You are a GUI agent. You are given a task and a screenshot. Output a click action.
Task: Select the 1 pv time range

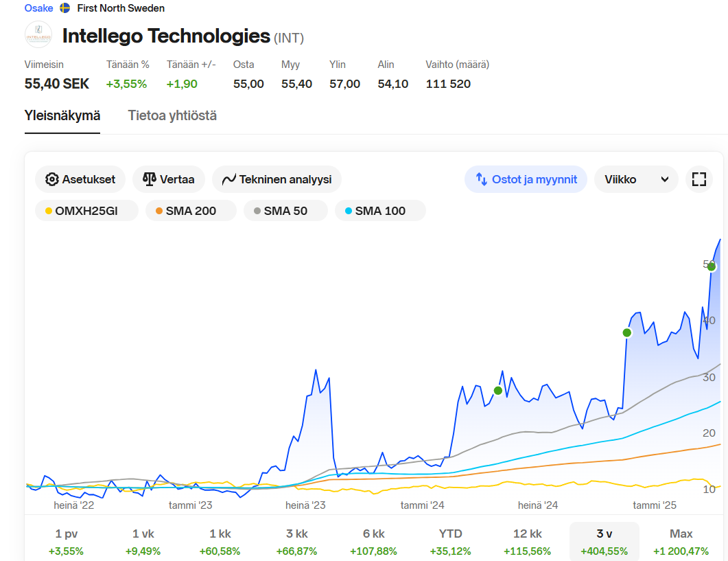click(66, 542)
